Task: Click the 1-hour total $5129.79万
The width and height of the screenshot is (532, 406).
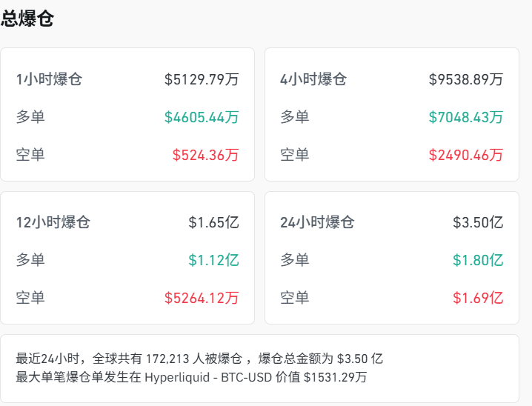Action: coord(202,79)
